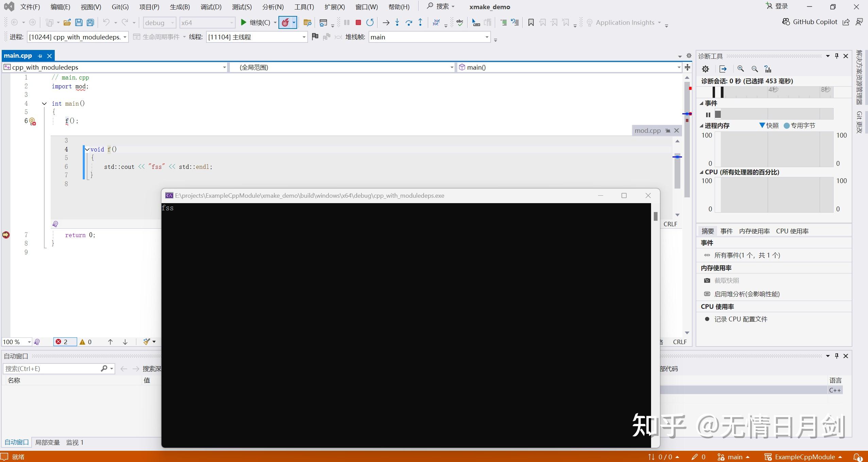Image resolution: width=868 pixels, height=462 pixels.
Task: Restart the debugging session
Action: (370, 22)
